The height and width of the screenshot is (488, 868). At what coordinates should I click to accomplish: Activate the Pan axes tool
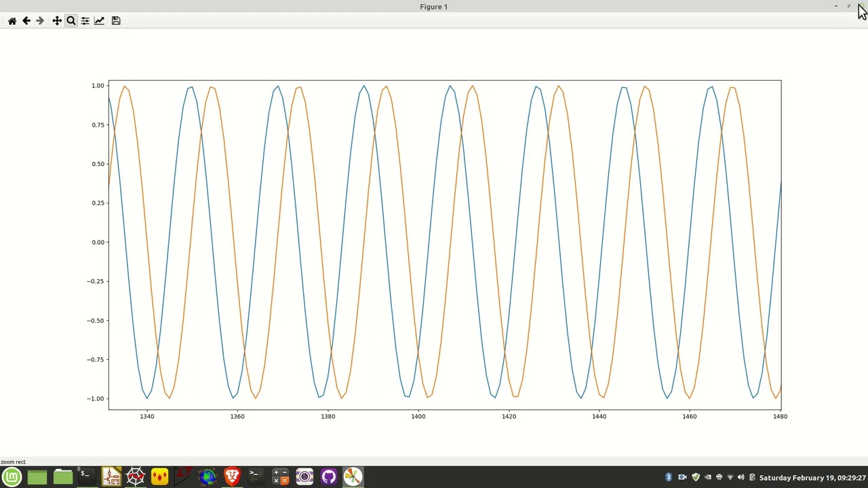pos(57,21)
